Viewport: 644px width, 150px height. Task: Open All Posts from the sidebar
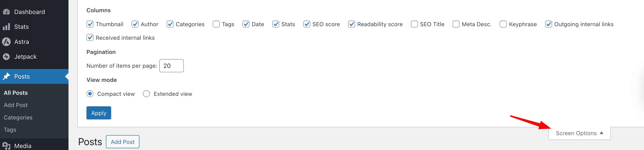click(x=16, y=93)
